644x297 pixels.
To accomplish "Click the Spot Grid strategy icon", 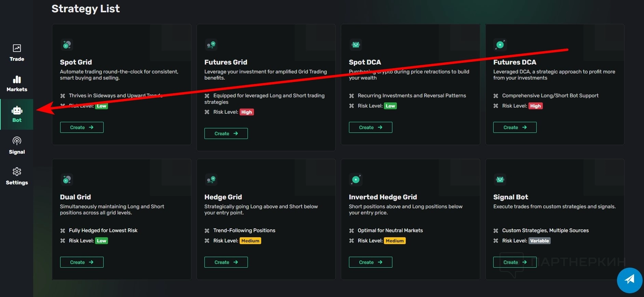I will tap(67, 45).
